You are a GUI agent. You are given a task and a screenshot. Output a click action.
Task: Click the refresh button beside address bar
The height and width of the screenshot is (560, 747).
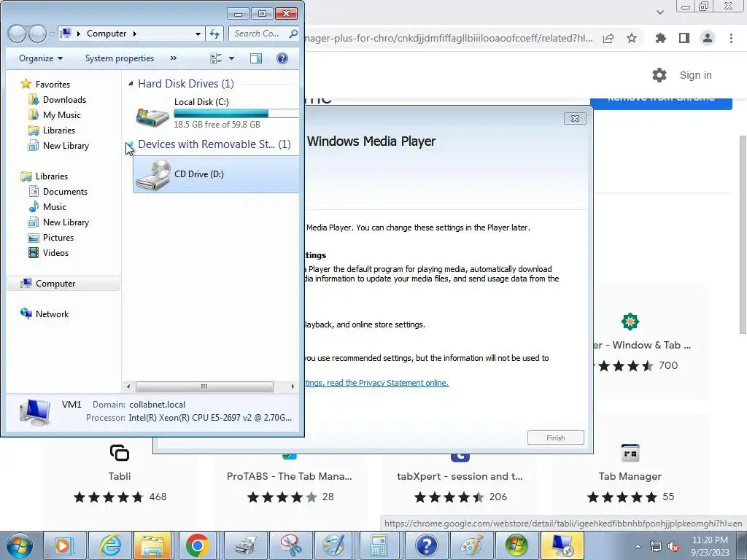[214, 34]
